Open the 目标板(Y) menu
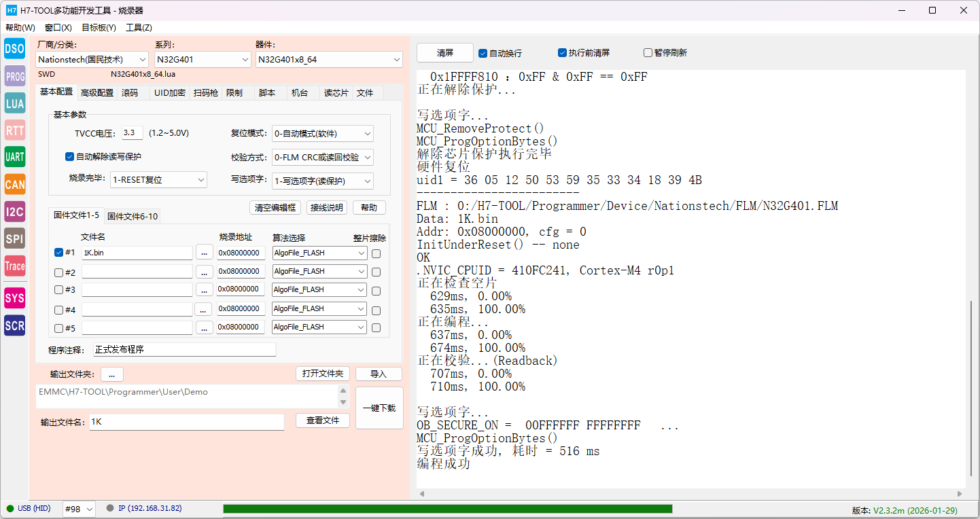The width and height of the screenshot is (980, 519). pos(99,28)
